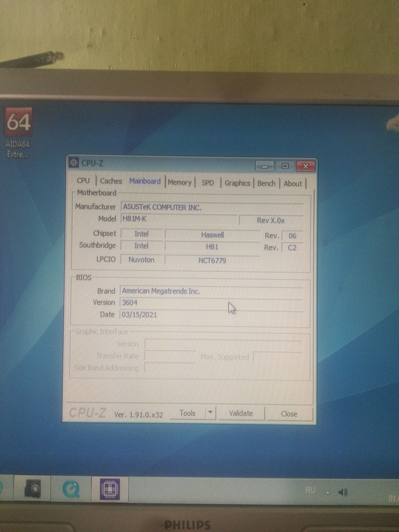Open the Memory tab
Screen dimensions: 399x532
point(180,182)
